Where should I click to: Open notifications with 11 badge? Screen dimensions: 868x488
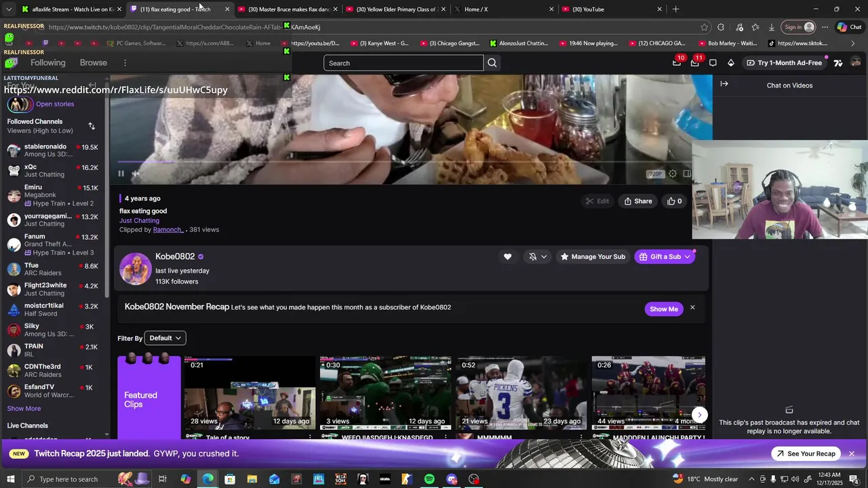[695, 62]
